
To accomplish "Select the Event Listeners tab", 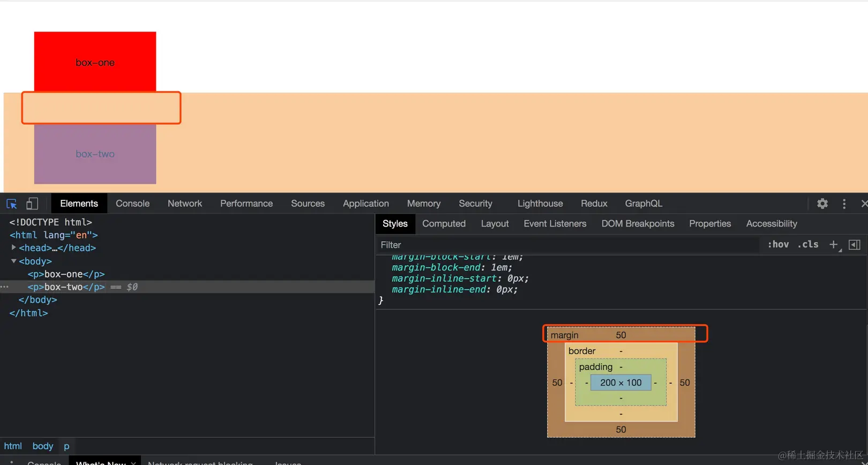I will click(555, 223).
